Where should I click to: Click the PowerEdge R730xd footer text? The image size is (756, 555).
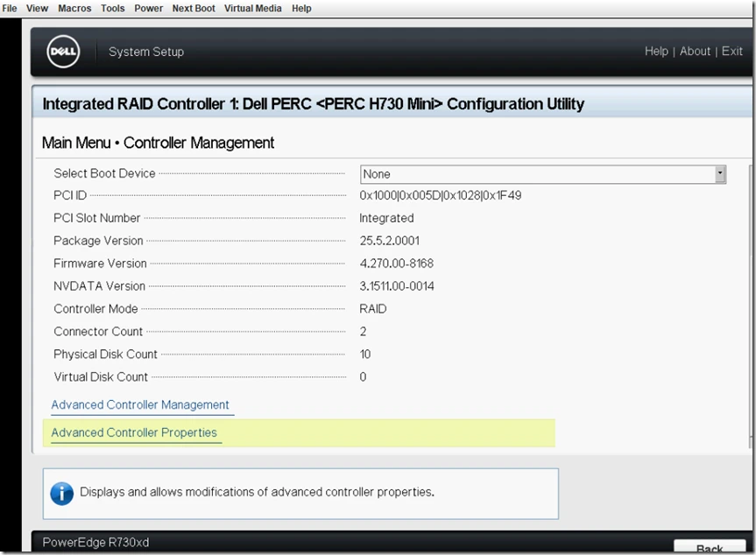point(95,542)
